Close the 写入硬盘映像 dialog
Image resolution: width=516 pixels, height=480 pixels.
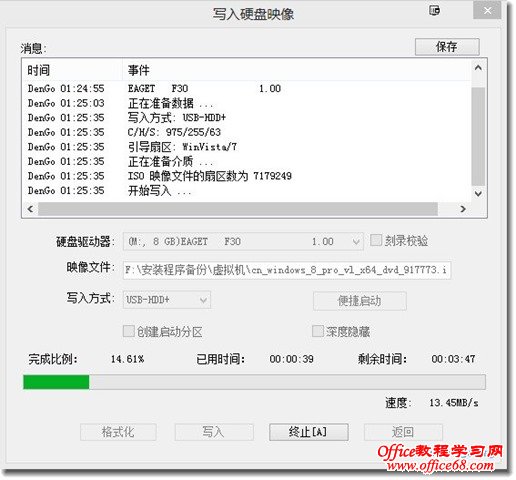(x=487, y=11)
